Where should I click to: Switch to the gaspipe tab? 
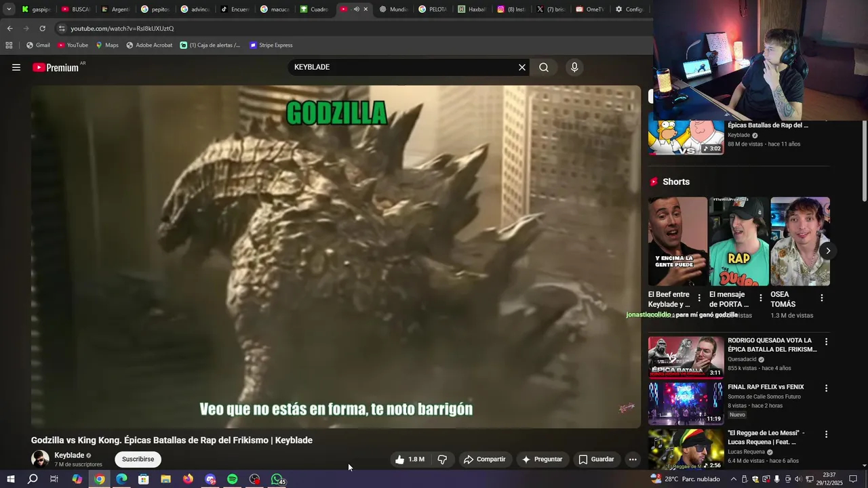36,9
